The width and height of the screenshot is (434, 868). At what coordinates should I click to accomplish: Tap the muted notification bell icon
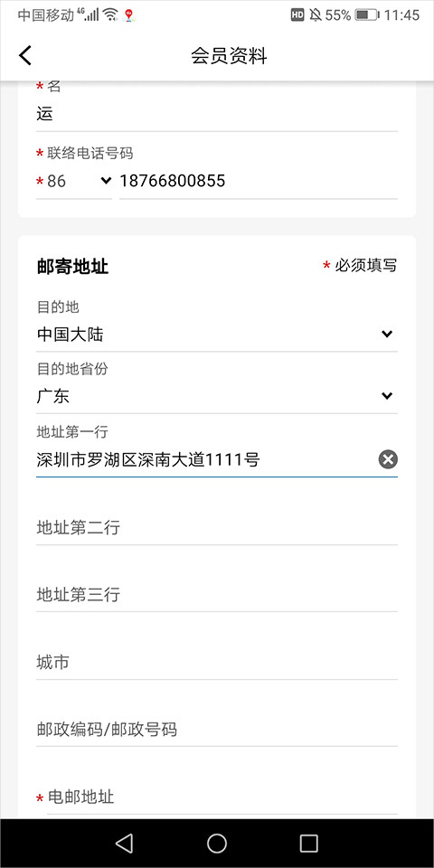coord(316,15)
